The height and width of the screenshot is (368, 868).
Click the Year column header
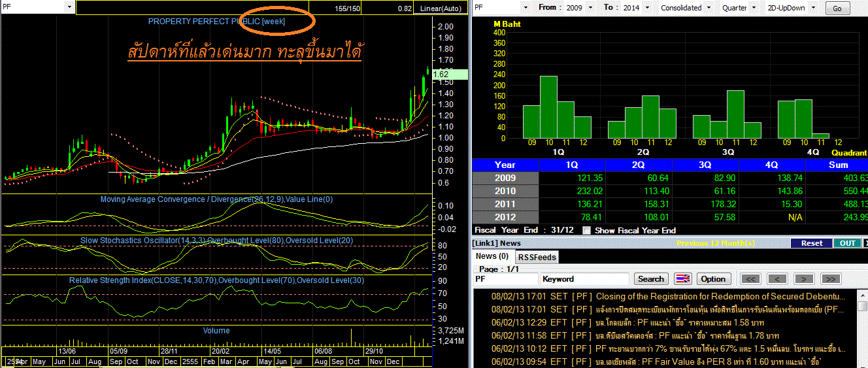click(x=505, y=165)
